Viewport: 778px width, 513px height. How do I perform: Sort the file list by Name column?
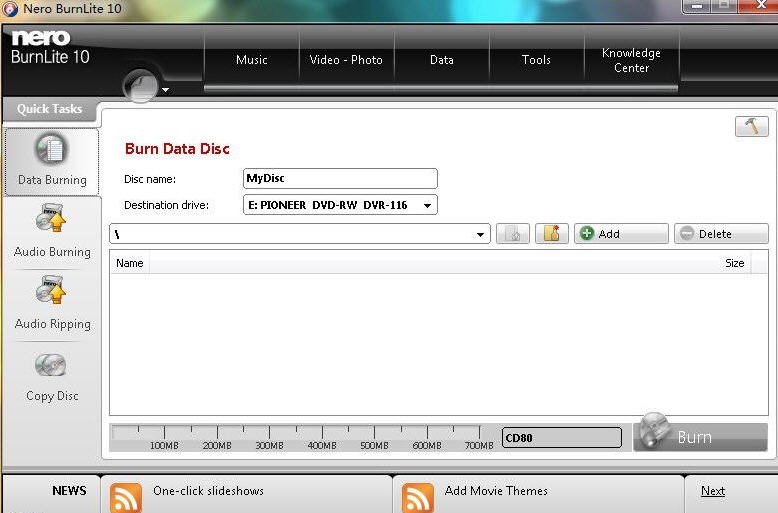130,263
